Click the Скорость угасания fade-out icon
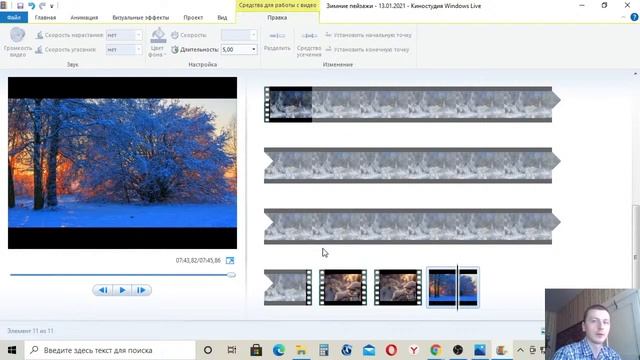 coord(39,49)
